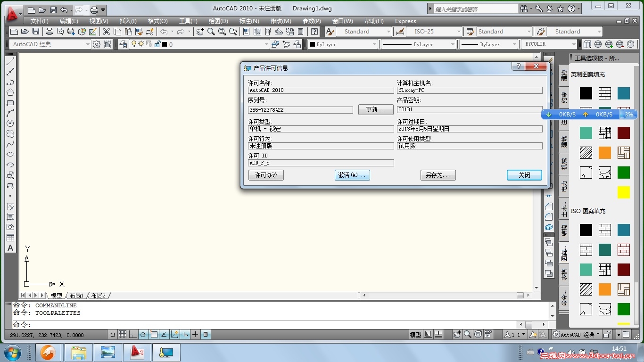
Task: Click the 激活(A)... button
Action: (x=352, y=175)
